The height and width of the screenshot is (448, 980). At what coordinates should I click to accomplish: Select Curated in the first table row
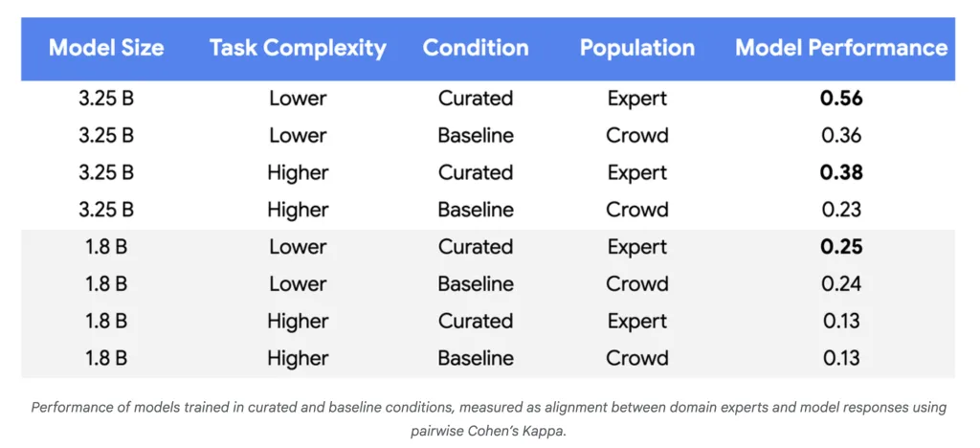[x=476, y=99]
